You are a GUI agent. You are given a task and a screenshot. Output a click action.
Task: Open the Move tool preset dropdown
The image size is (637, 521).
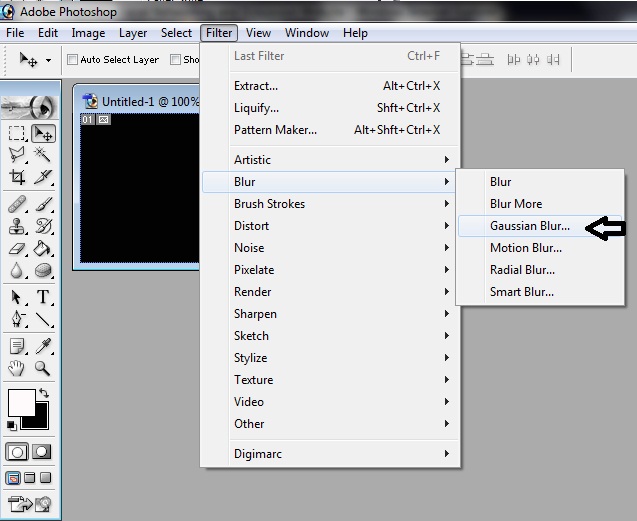(48, 61)
